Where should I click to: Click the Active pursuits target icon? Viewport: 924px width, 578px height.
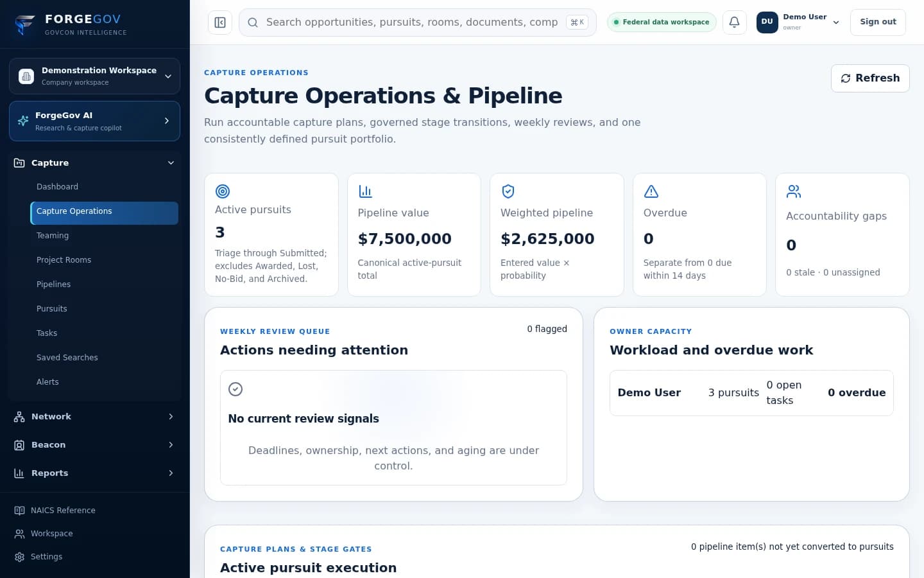tap(223, 191)
